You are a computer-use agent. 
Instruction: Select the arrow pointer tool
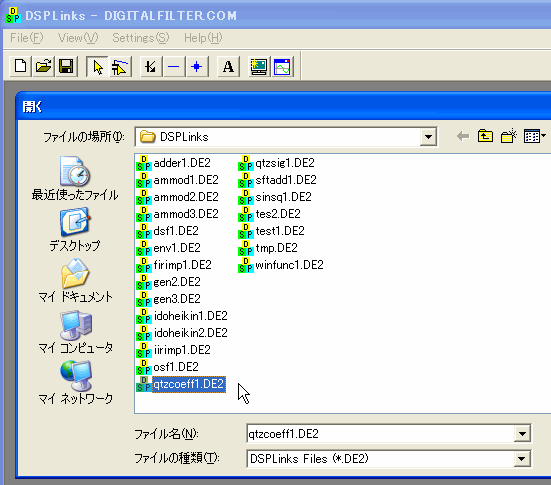(97, 66)
